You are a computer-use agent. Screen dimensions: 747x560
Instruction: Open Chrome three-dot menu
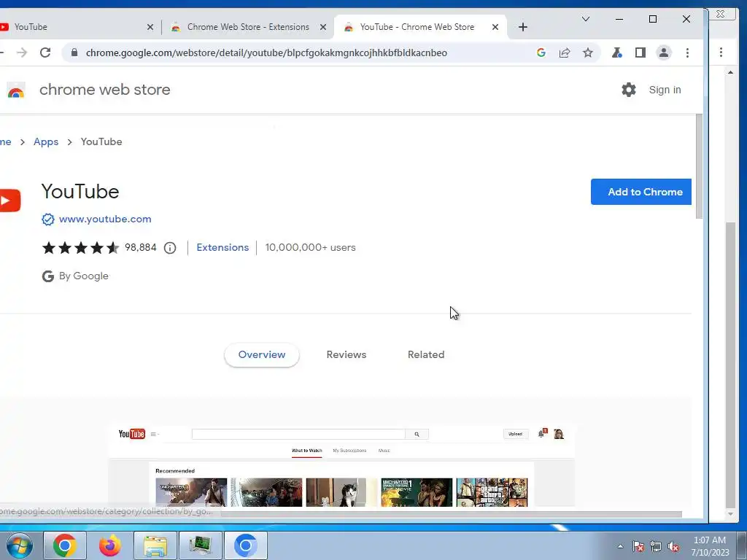click(687, 52)
